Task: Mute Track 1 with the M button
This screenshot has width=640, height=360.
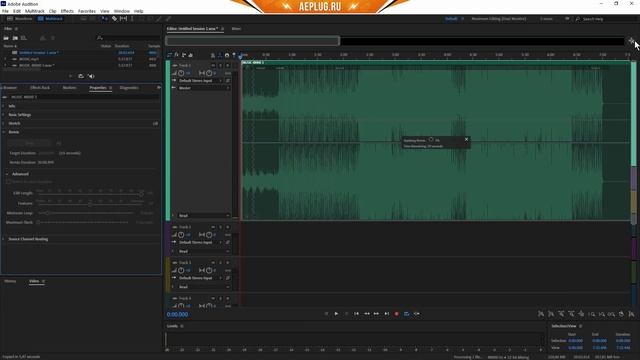Action: pos(213,65)
